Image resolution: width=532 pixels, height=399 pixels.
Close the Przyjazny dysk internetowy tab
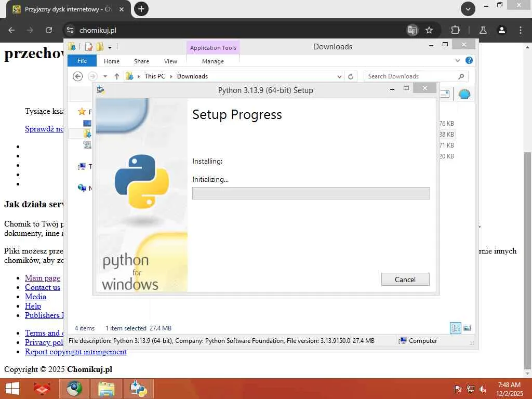(122, 9)
